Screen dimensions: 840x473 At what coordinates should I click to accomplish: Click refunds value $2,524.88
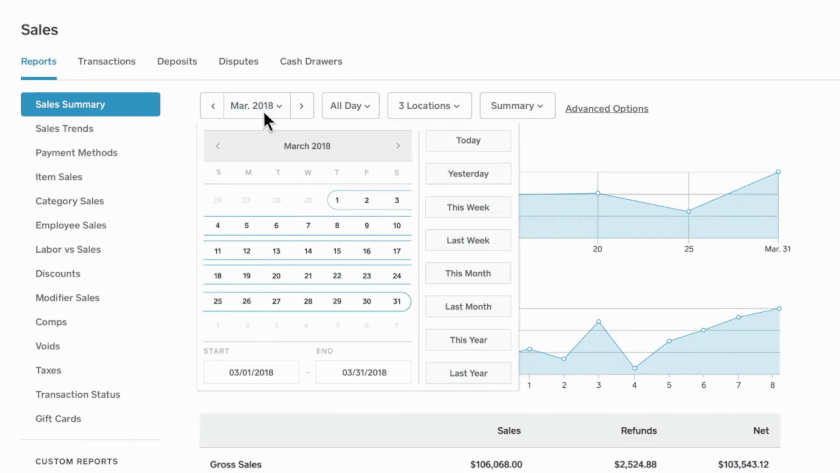[635, 464]
